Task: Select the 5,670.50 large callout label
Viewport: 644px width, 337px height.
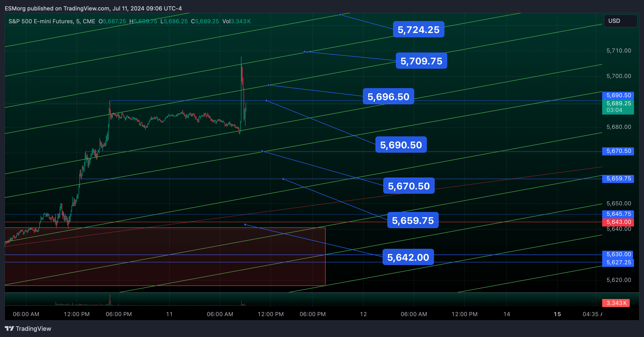Action: click(x=409, y=186)
